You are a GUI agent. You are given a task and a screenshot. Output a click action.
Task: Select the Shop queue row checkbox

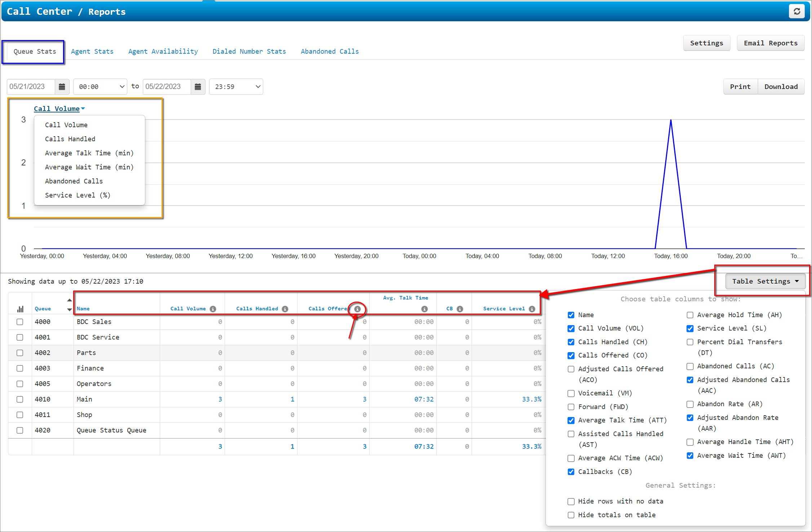(x=20, y=415)
